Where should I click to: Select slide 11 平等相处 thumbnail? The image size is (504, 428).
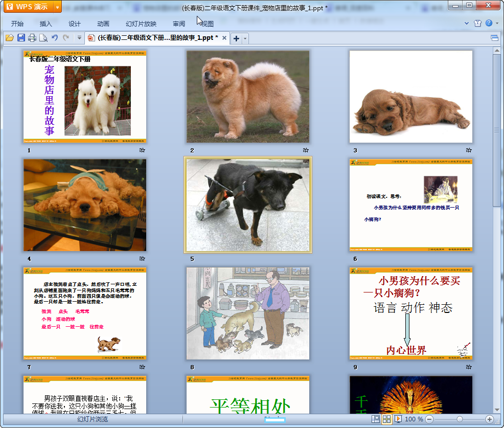click(248, 395)
